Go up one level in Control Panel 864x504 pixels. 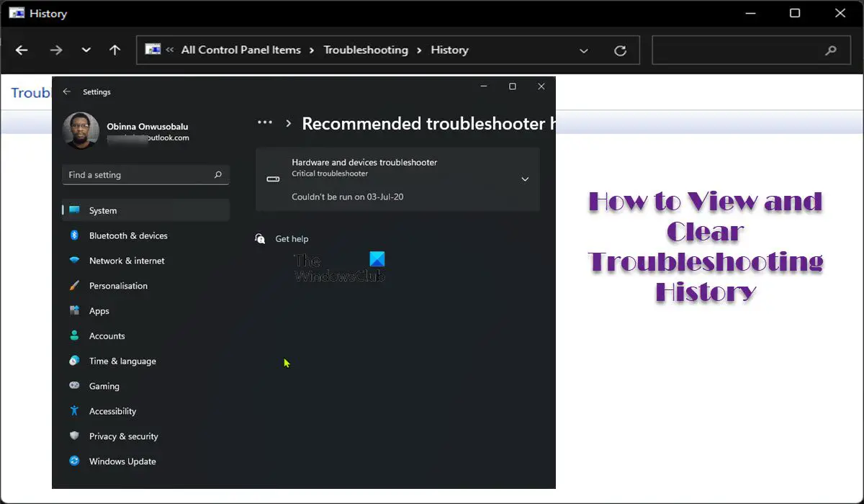114,50
